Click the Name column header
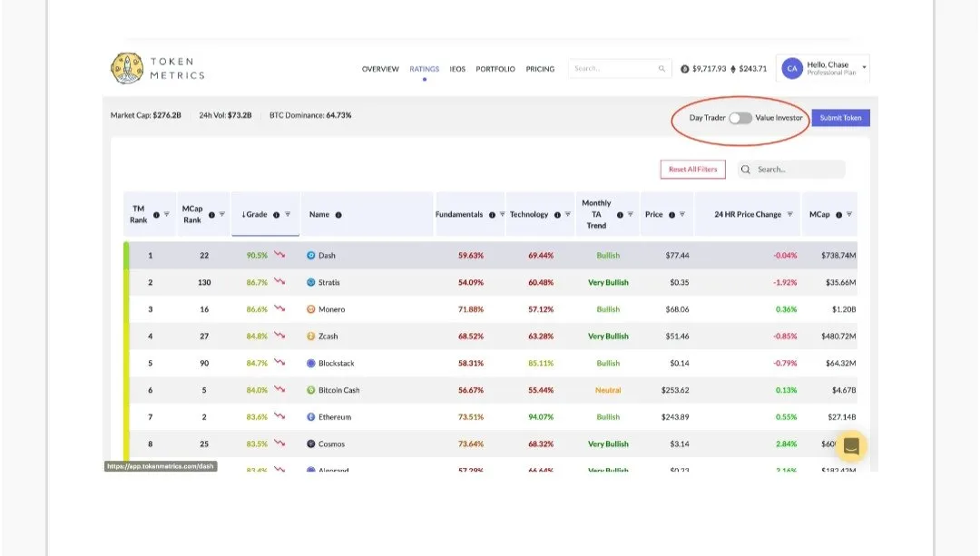980x556 pixels. click(x=319, y=214)
